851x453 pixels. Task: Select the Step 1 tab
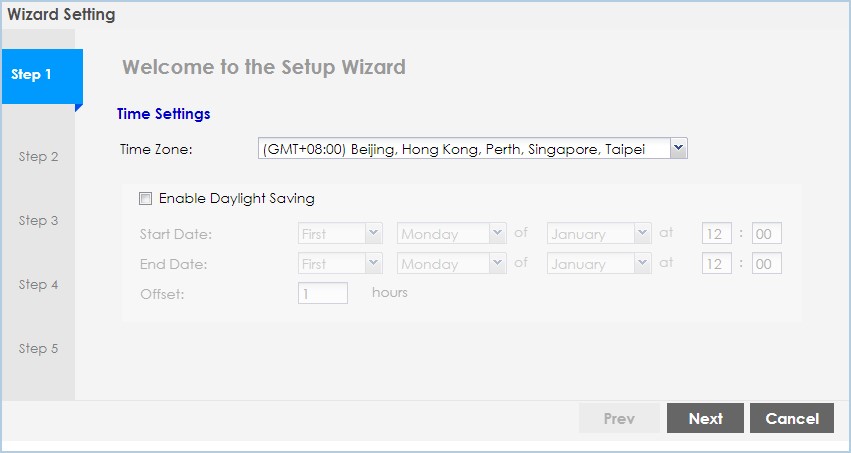[x=42, y=76]
